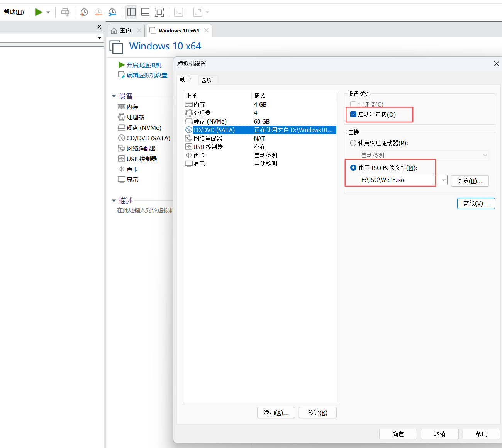The width and height of the screenshot is (502, 448).
Task: Click the 浏览(B)... button
Action: click(x=470, y=181)
